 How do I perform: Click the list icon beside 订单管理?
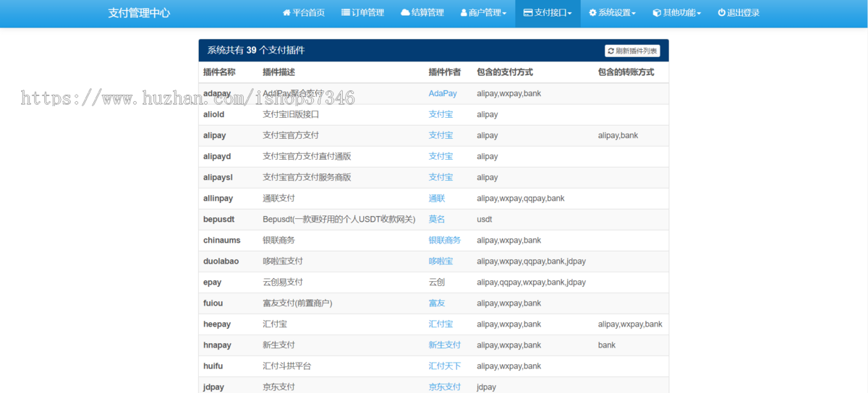[x=346, y=13]
